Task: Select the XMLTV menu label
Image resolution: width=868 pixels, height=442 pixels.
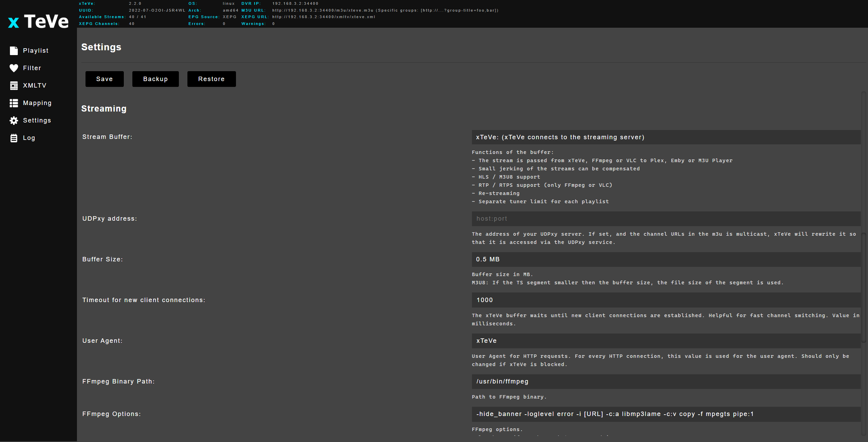Action: pos(35,86)
